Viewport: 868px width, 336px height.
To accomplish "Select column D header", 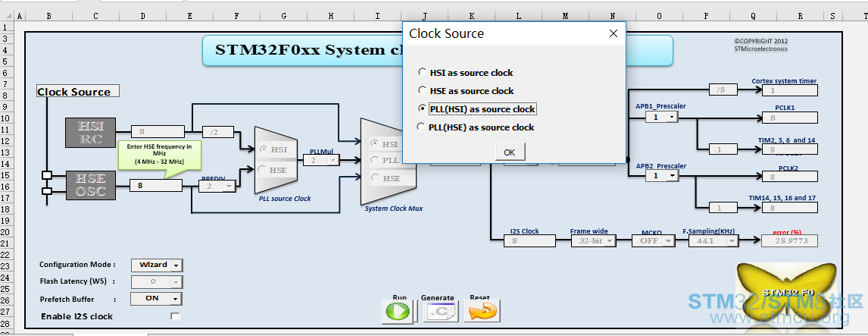I will point(143,17).
